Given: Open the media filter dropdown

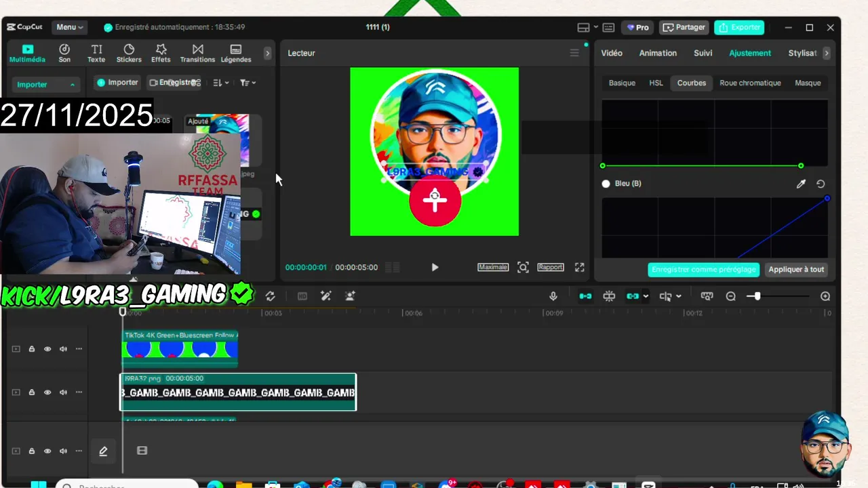Looking at the screenshot, I should (x=248, y=83).
